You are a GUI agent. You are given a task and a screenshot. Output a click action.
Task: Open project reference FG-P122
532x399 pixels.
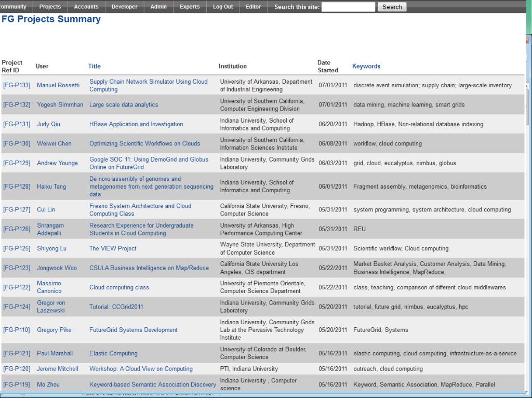coord(17,287)
